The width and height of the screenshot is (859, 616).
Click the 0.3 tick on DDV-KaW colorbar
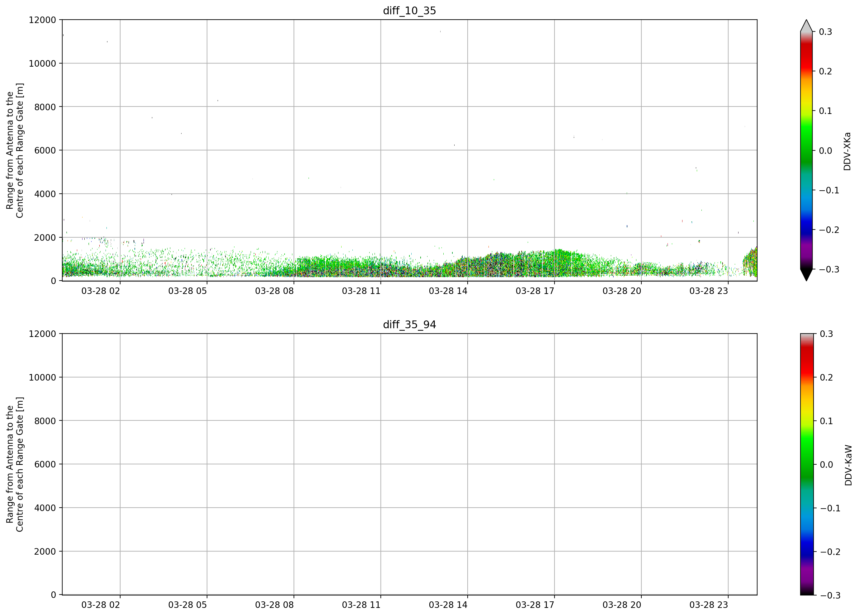click(826, 334)
